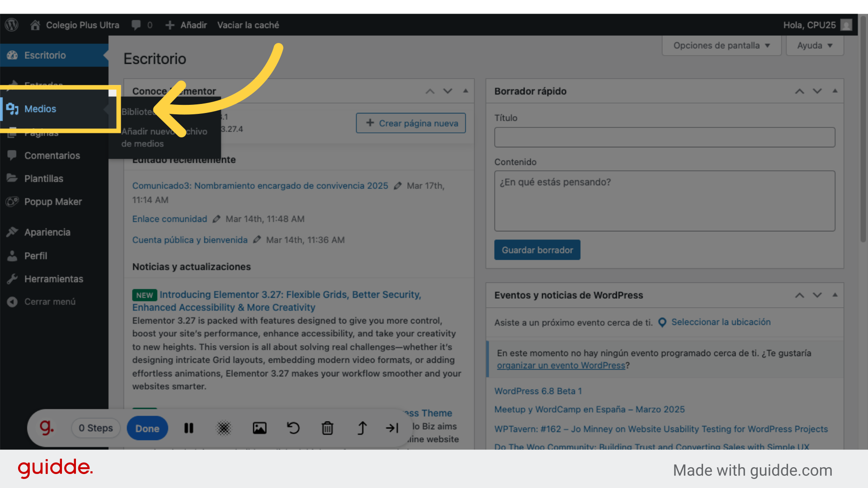
Task: Open Introducing Elementor 3.27 article link
Action: (x=277, y=301)
